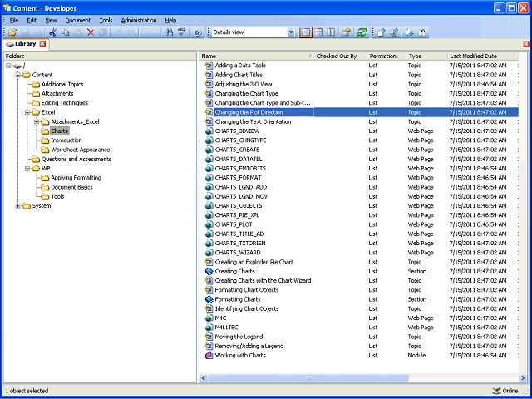532x399 pixels.
Task: Collapse the root / node
Action: [x=8, y=66]
